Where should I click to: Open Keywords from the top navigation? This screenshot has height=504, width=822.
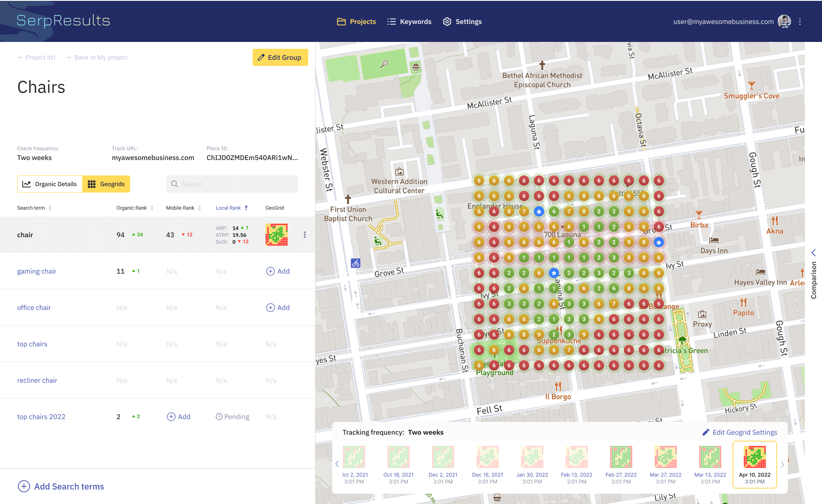tap(409, 21)
